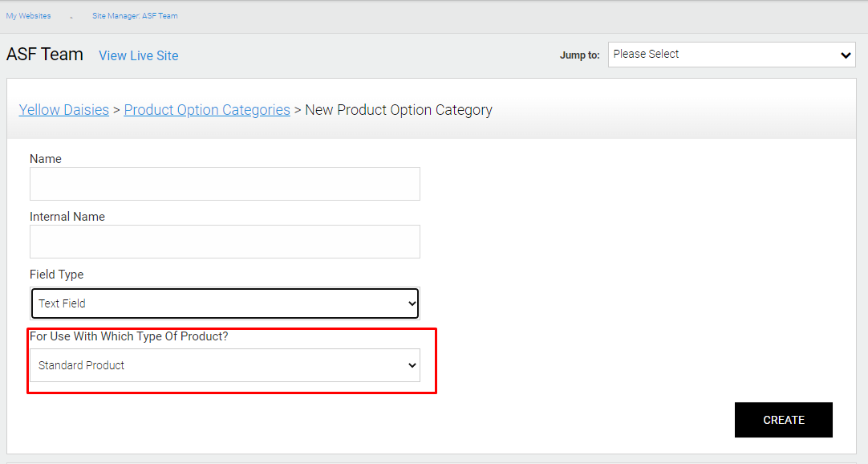The width and height of the screenshot is (868, 464).
Task: Open the Jump to dropdown chevron
Action: coord(845,55)
